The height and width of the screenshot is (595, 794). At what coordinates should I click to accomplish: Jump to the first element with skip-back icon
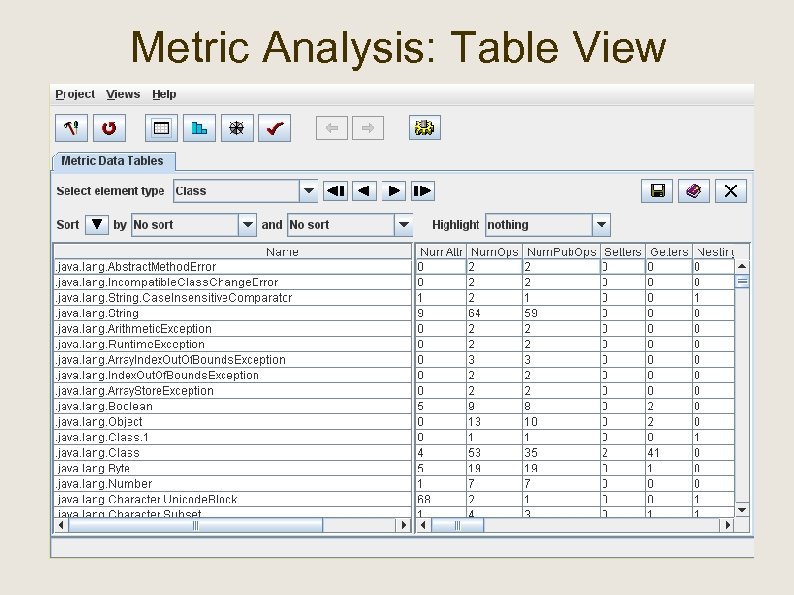[336, 191]
